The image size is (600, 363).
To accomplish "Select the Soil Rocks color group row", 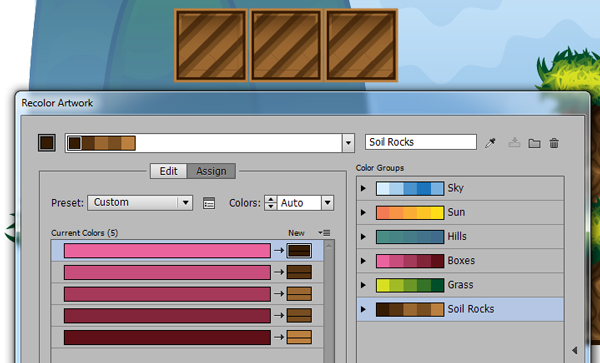I will click(460, 309).
